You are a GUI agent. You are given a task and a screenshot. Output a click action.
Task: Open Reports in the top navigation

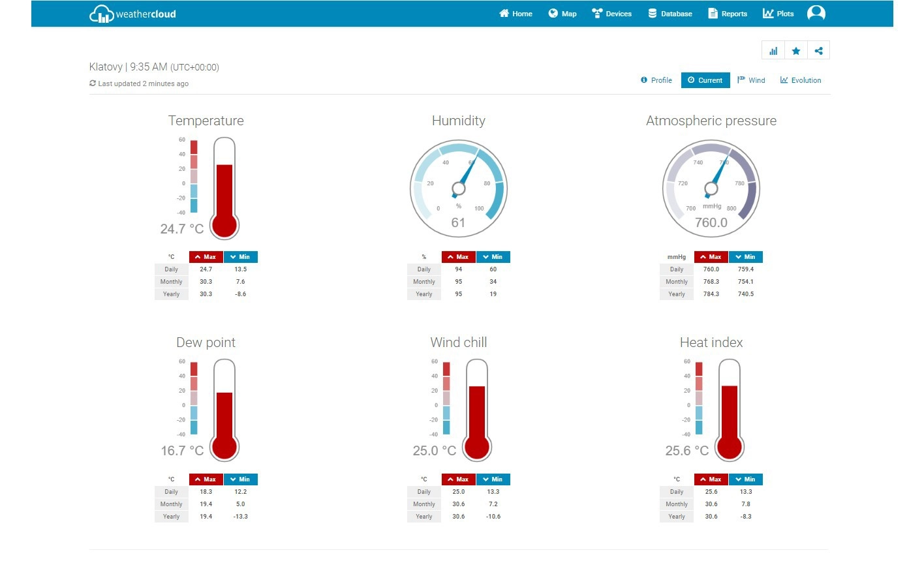[728, 14]
